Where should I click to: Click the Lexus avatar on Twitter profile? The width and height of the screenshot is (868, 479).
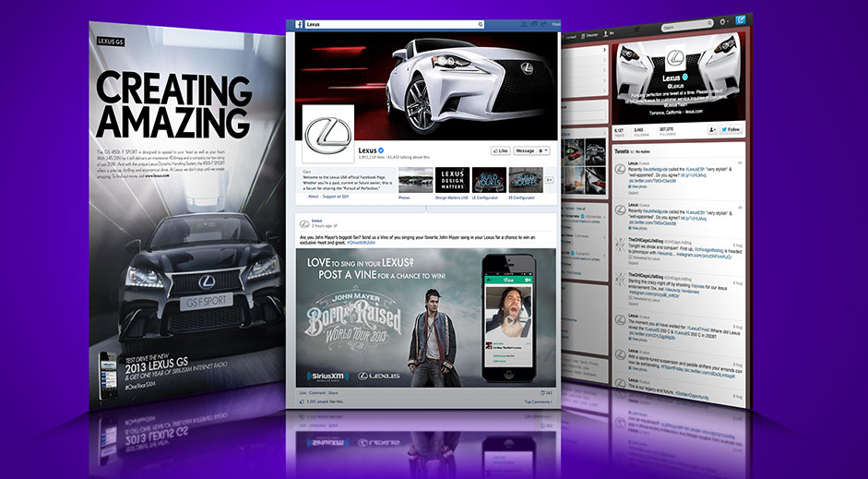click(675, 57)
